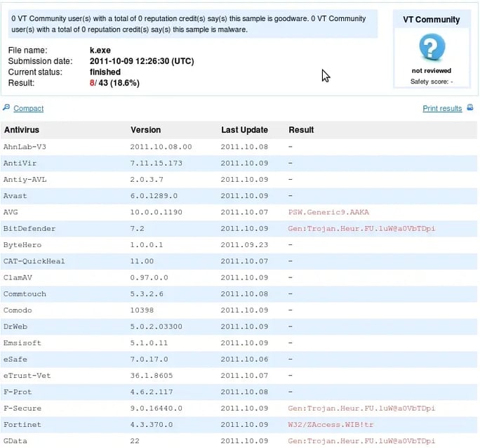Click the 'not reviewed' community status text

tap(432, 71)
